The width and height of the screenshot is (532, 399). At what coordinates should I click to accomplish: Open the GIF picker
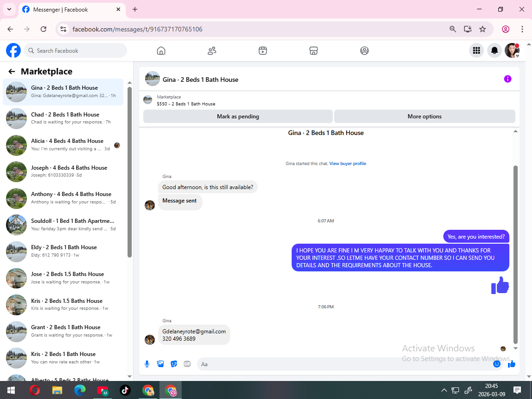[187, 364]
